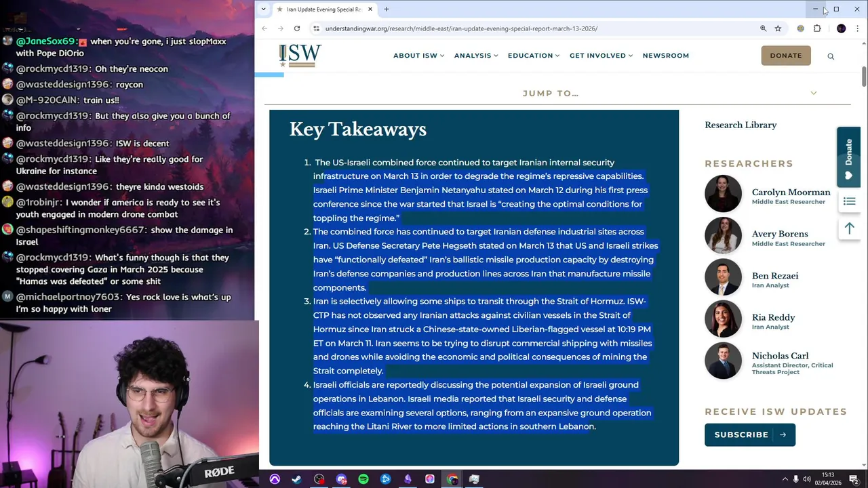Screen dimensions: 868x488
Task: Click the Chrome icon in taskbar
Action: 452,479
